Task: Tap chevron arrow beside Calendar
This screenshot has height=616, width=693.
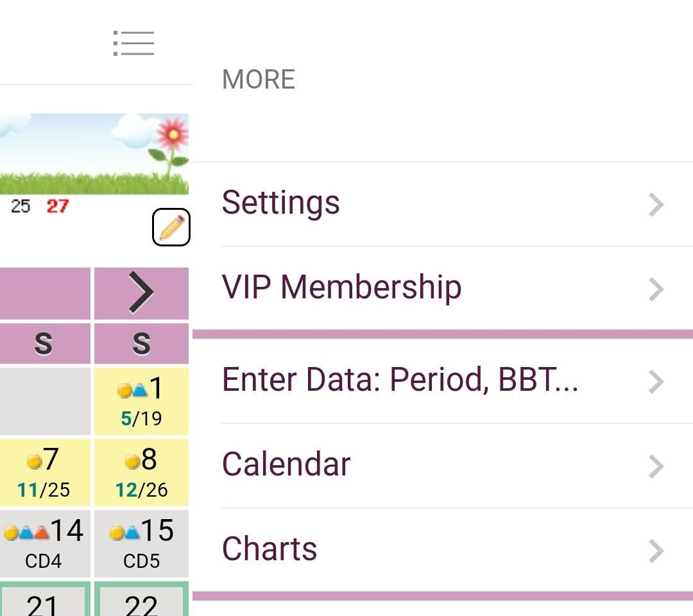Action: click(x=656, y=466)
